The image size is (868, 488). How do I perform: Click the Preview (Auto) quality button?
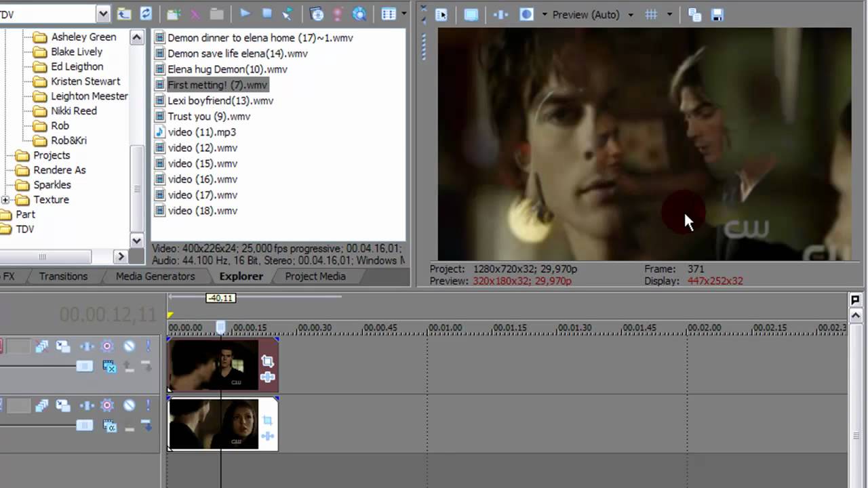586,14
